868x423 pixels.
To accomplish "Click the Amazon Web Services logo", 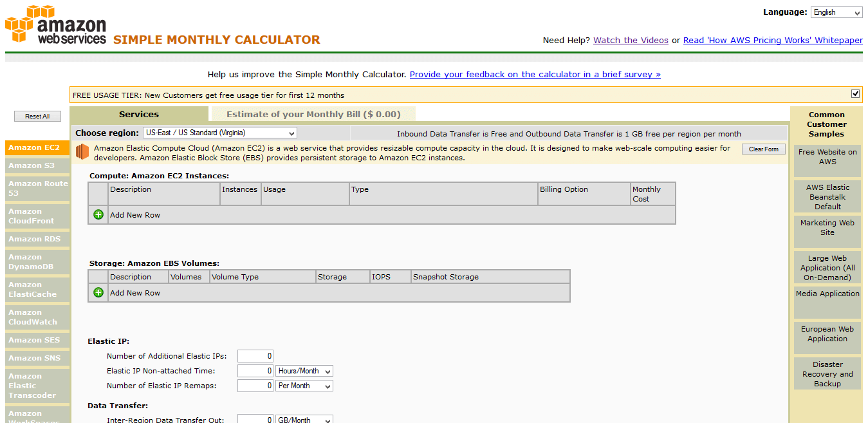I will [55, 24].
